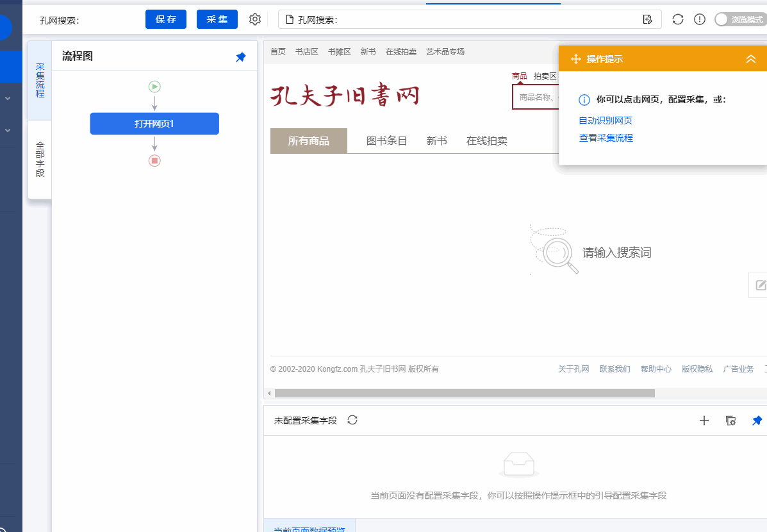
Task: Pin the field configuration panel
Action: tap(757, 420)
